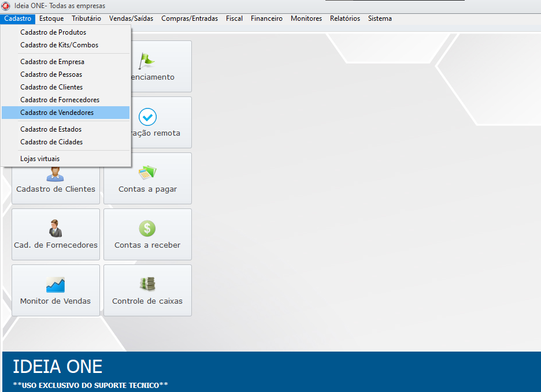Select Cadastro de Produtos menu entry

pyautogui.click(x=53, y=32)
